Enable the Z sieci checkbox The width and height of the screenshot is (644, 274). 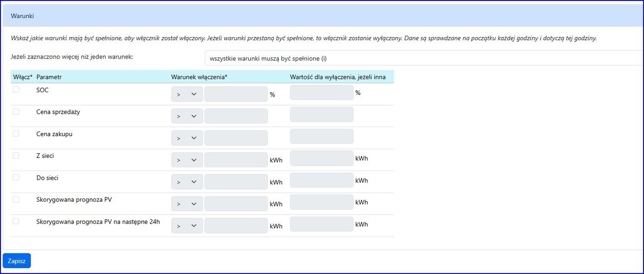tap(16, 155)
